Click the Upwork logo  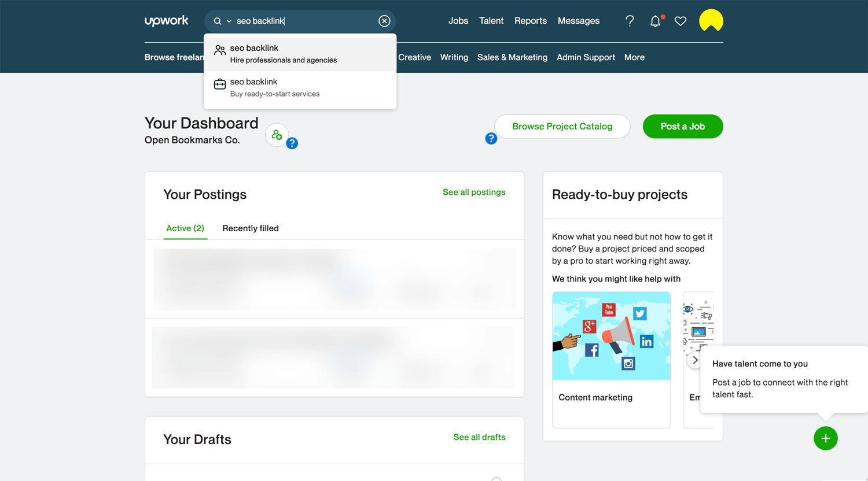pos(166,21)
